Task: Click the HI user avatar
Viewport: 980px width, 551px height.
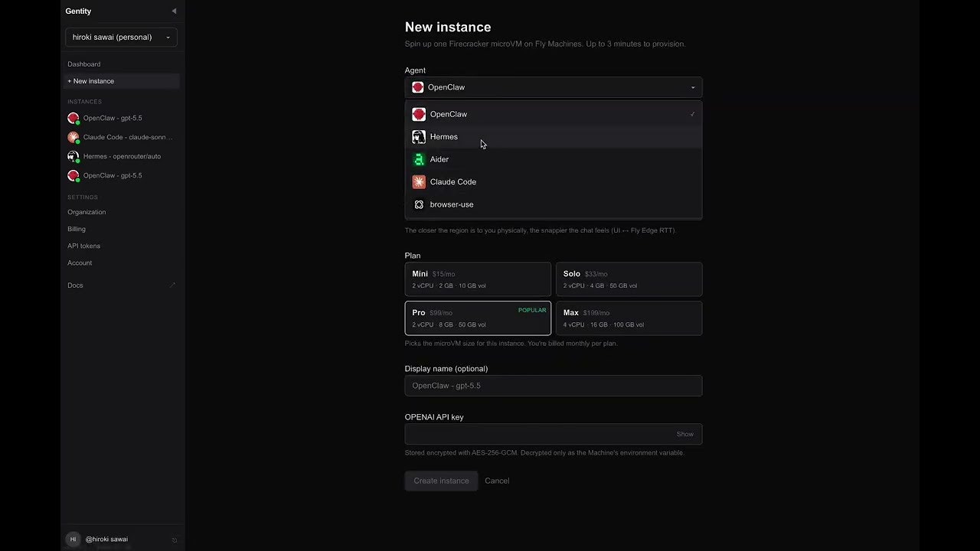Action: click(x=73, y=539)
